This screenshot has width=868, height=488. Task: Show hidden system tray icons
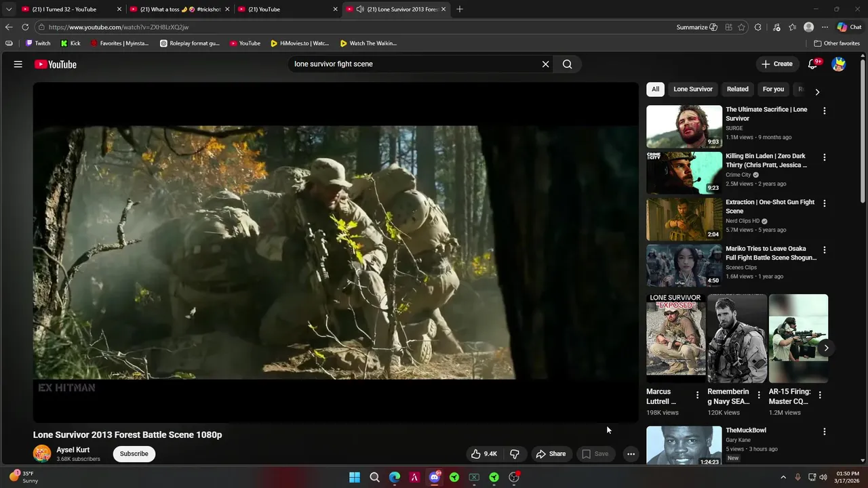[783, 477]
